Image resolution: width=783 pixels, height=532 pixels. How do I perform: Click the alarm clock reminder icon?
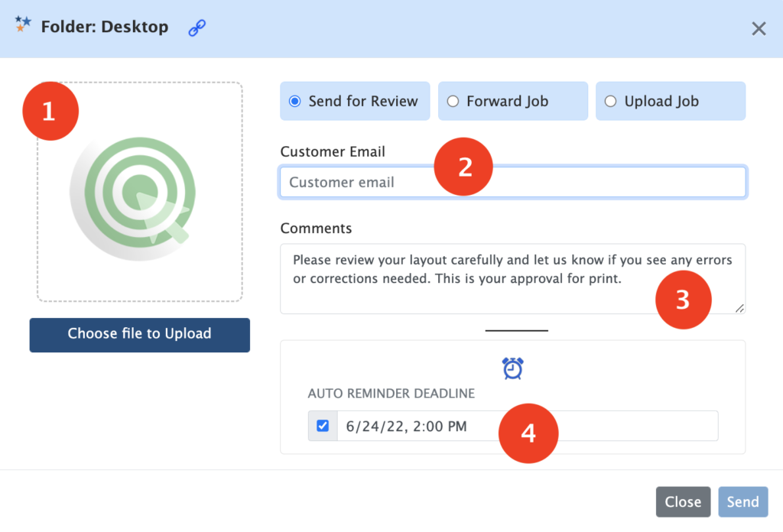(512, 368)
